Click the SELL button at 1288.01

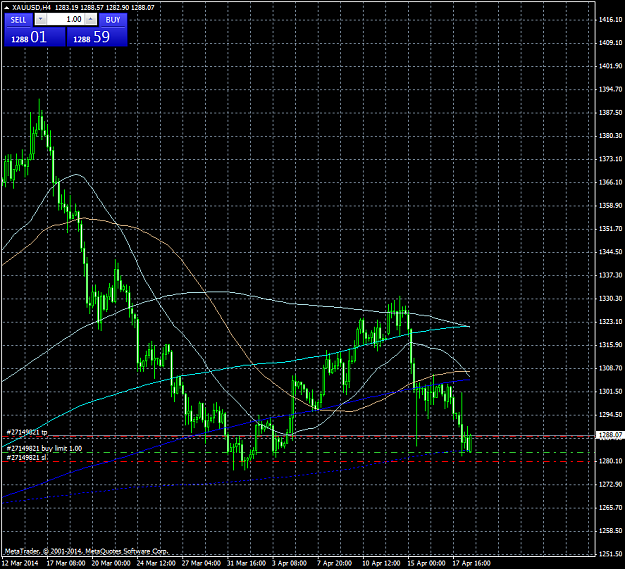tap(34, 30)
